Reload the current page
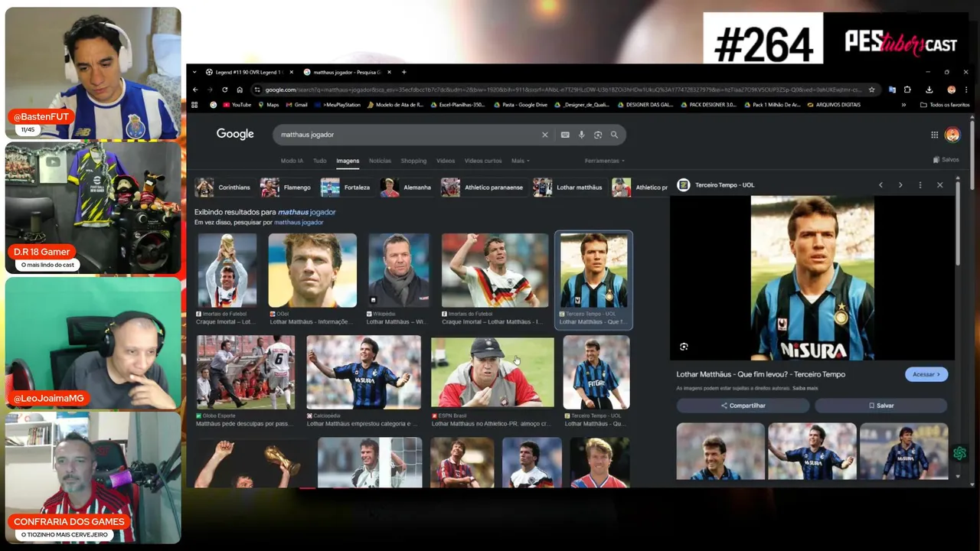The height and width of the screenshot is (551, 980). (224, 90)
